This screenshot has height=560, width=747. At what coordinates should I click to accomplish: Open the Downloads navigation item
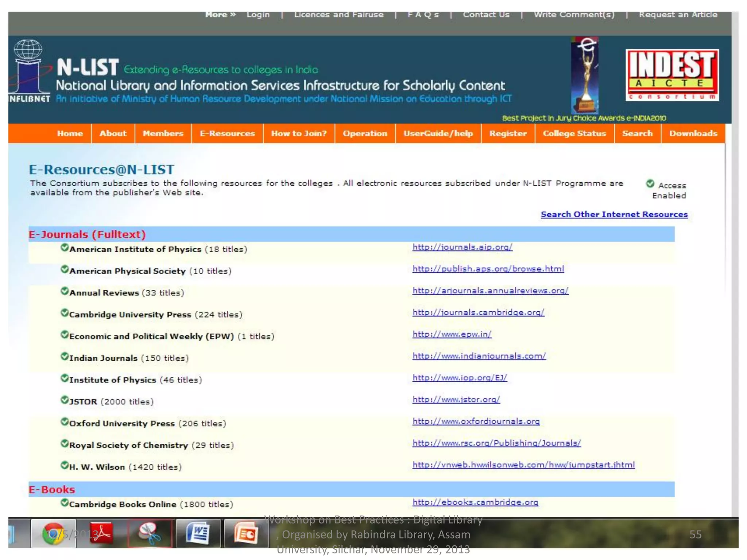[x=693, y=133]
